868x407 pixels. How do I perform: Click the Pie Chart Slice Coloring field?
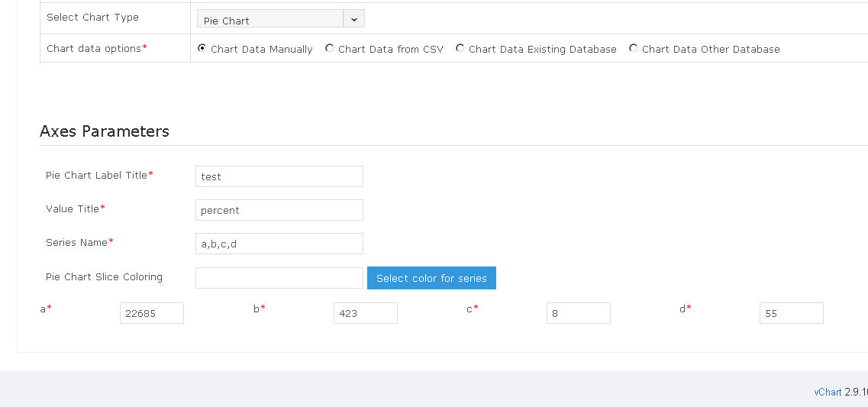279,278
